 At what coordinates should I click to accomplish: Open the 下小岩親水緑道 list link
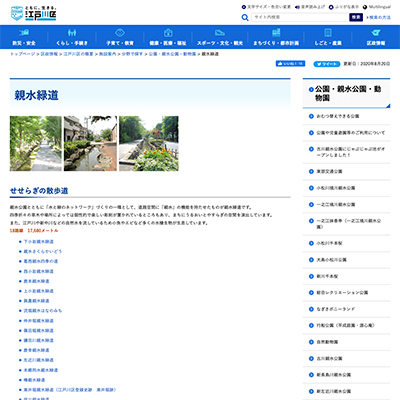point(39,242)
